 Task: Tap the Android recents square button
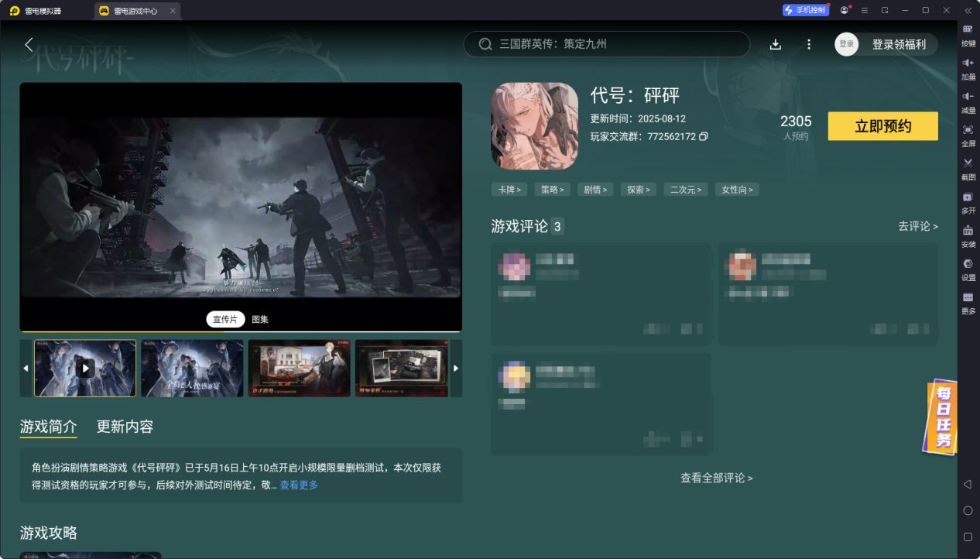968,537
